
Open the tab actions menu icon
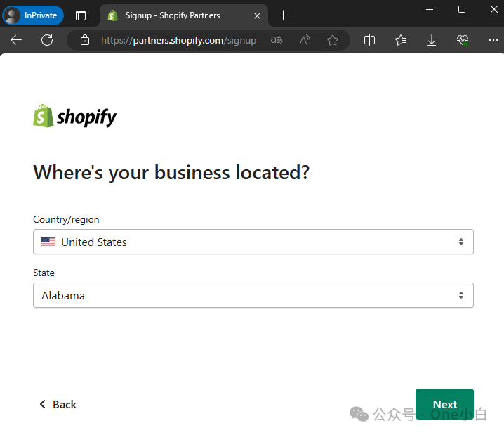pyautogui.click(x=81, y=15)
